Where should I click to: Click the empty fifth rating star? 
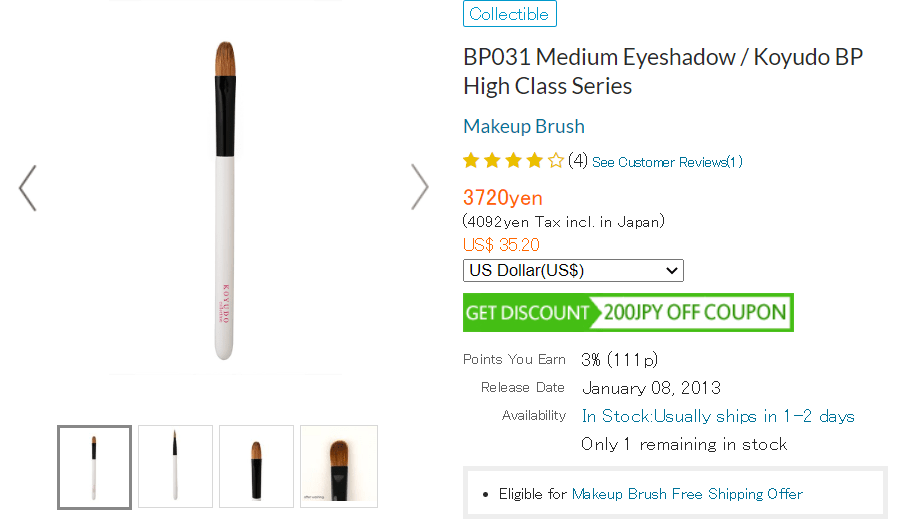[x=556, y=161]
